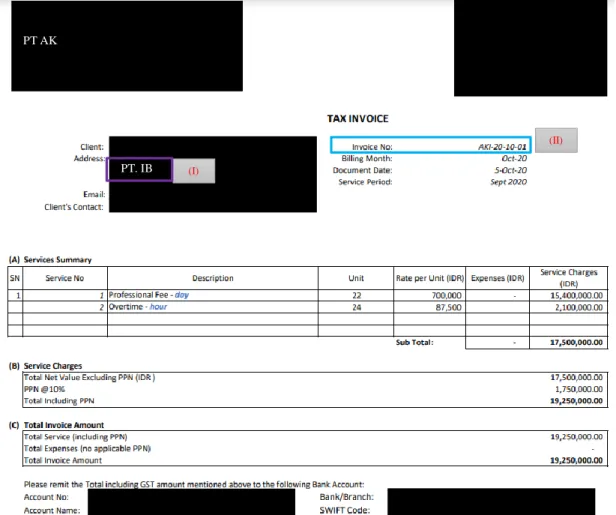
Task: Select the billing month value Oct-20
Action: 514,158
